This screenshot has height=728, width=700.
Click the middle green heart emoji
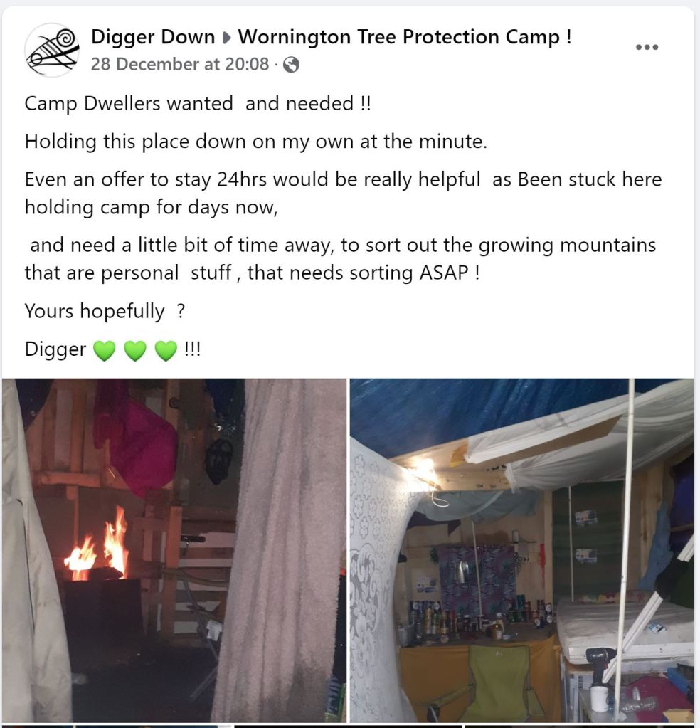click(x=135, y=350)
